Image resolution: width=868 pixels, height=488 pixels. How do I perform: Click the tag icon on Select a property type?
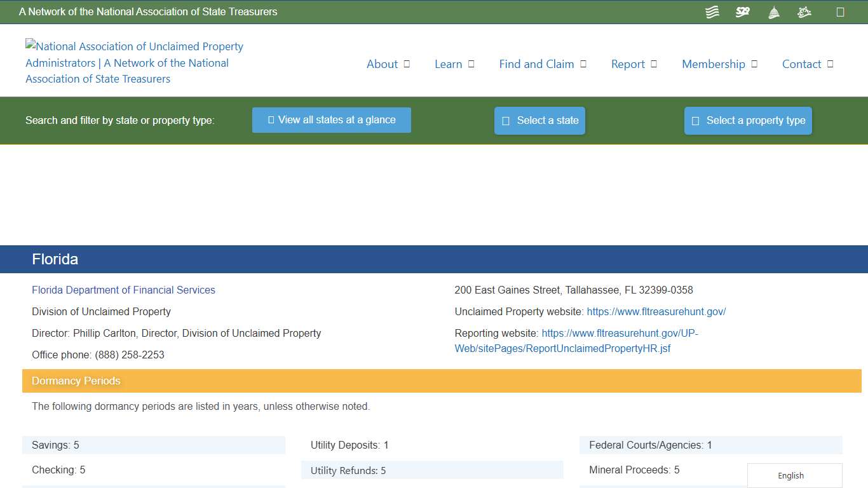pos(694,120)
